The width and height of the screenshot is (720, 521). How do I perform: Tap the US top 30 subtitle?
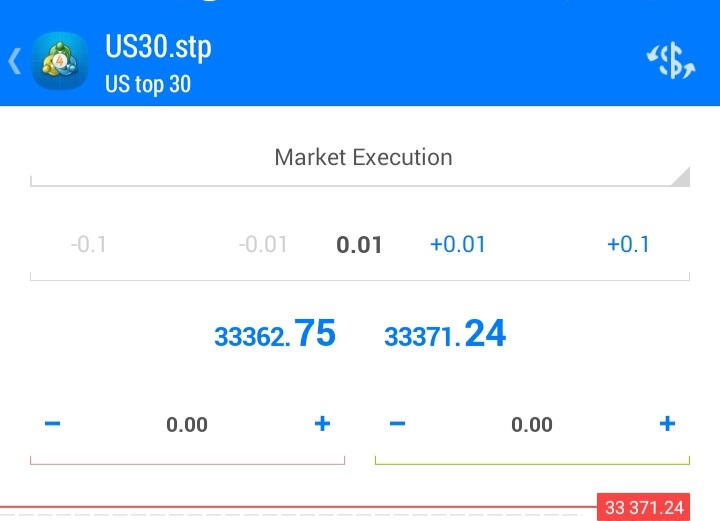coord(148,84)
